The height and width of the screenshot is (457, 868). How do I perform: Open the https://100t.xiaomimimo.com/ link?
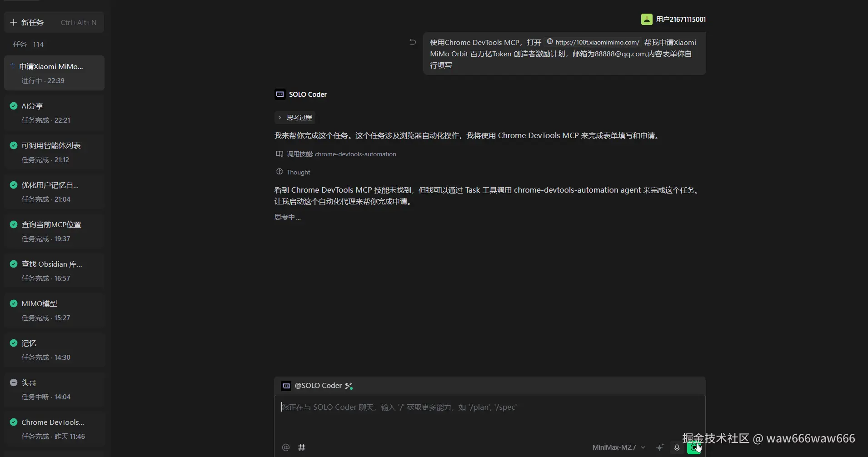(593, 42)
